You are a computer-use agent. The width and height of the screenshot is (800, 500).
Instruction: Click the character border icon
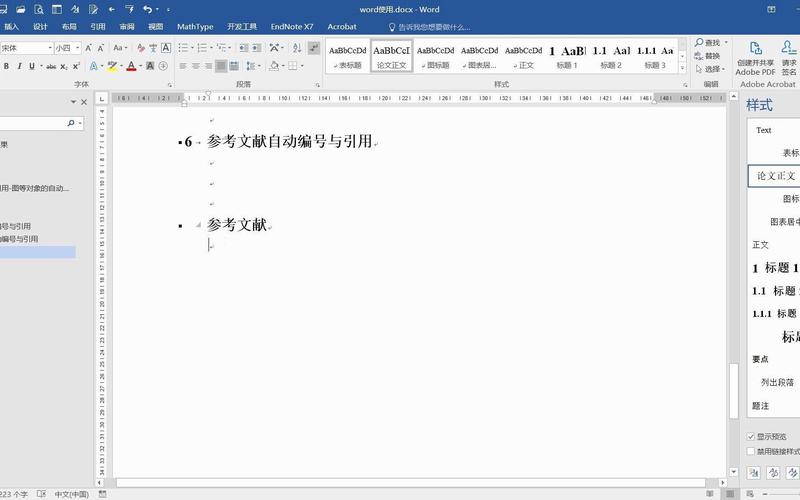click(x=166, y=48)
